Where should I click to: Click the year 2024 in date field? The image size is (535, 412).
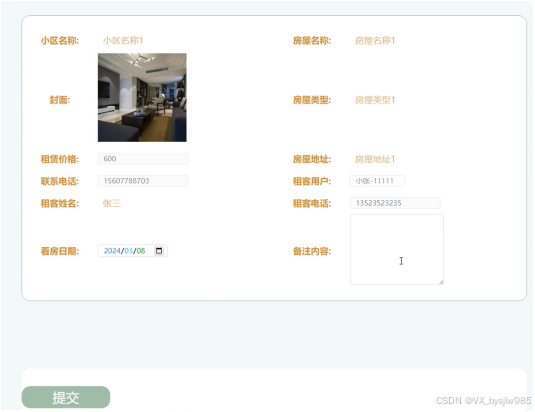pos(112,251)
